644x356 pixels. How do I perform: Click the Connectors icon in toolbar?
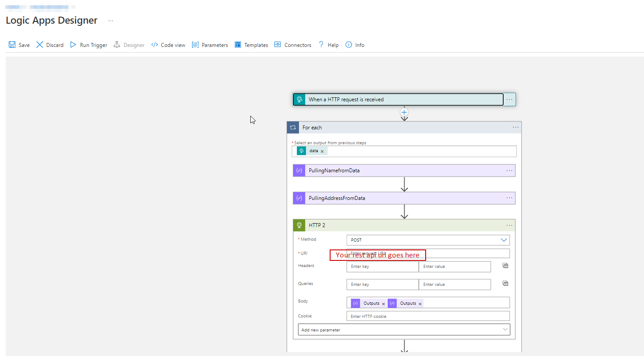tap(278, 45)
